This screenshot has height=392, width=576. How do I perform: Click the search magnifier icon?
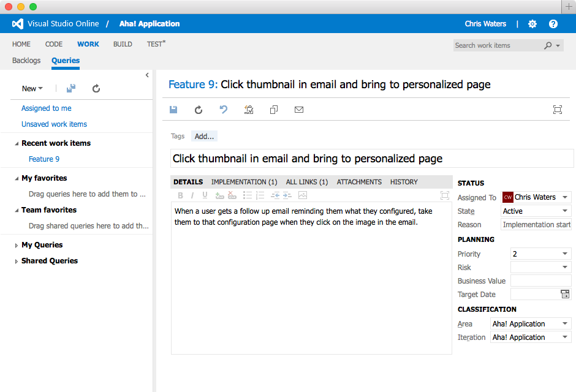(x=548, y=45)
